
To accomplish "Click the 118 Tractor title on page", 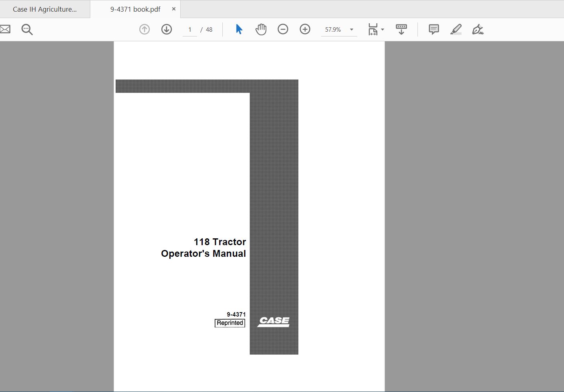I will [220, 242].
